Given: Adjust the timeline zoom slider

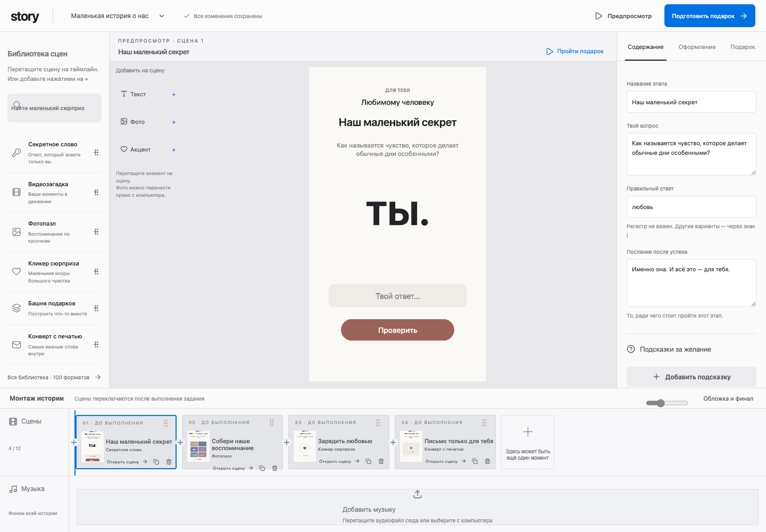Looking at the screenshot, I should pos(667,403).
